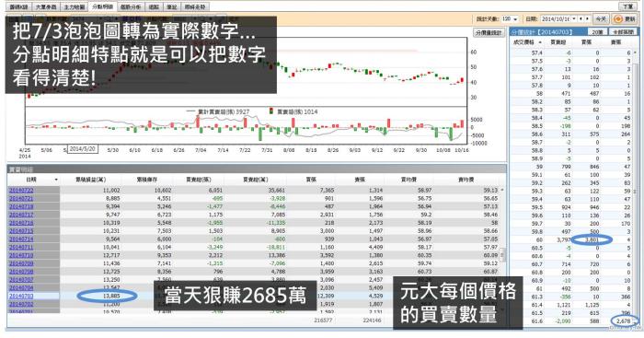Open the 20140709 date link
Screen dimensions: 644x338
pyautogui.click(x=21, y=263)
